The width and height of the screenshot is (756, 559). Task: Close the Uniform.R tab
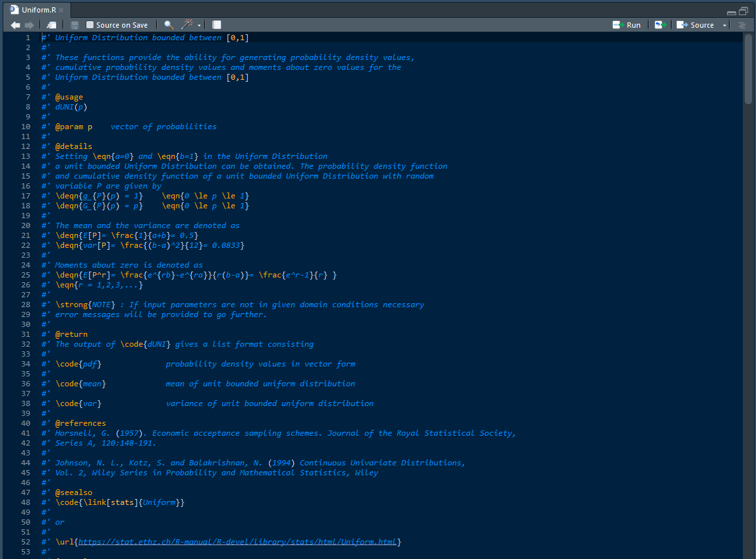[61, 10]
